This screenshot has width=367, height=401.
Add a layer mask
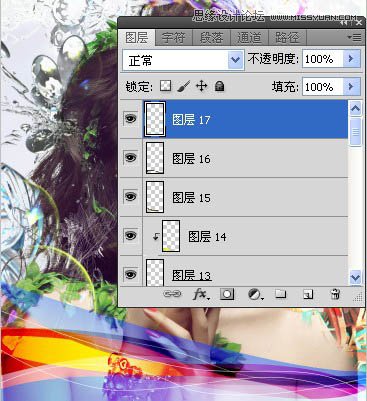pos(227,294)
